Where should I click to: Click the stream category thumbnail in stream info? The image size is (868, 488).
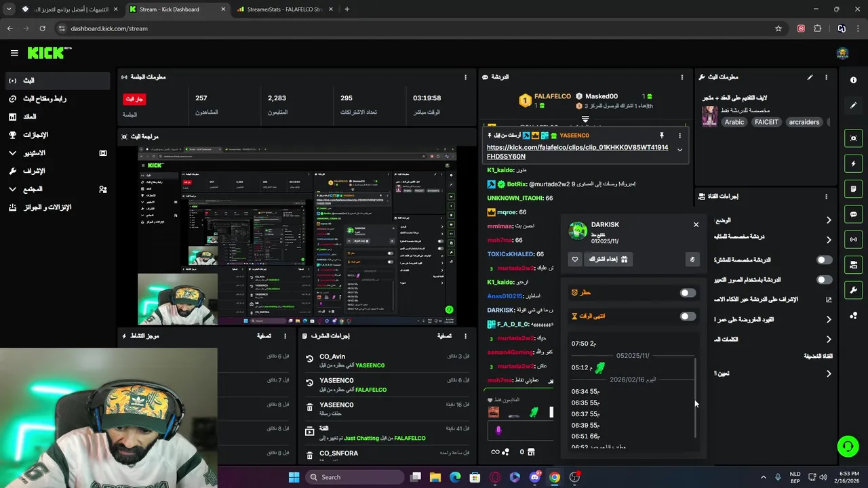click(x=709, y=116)
